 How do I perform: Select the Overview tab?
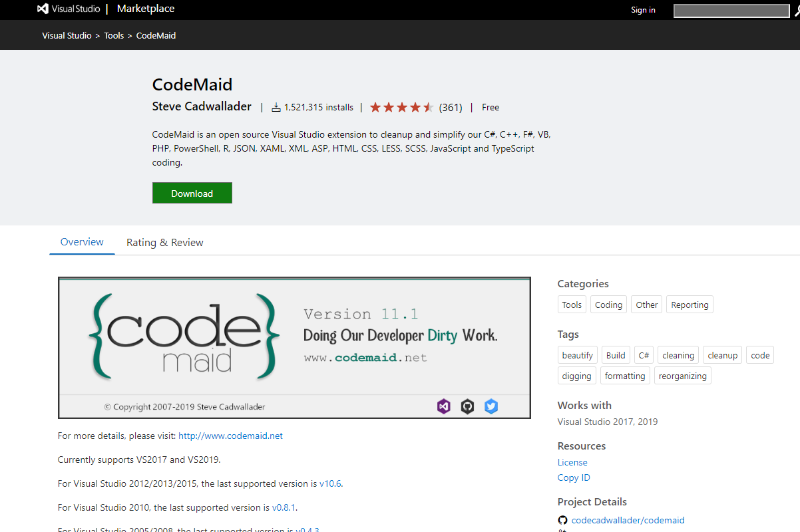(x=82, y=242)
